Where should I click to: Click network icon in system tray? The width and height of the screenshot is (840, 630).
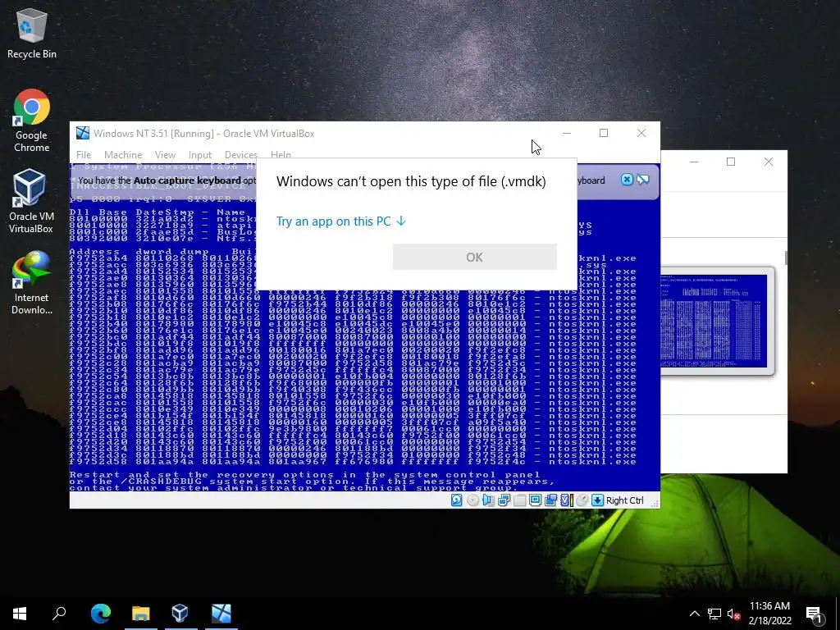point(714,614)
